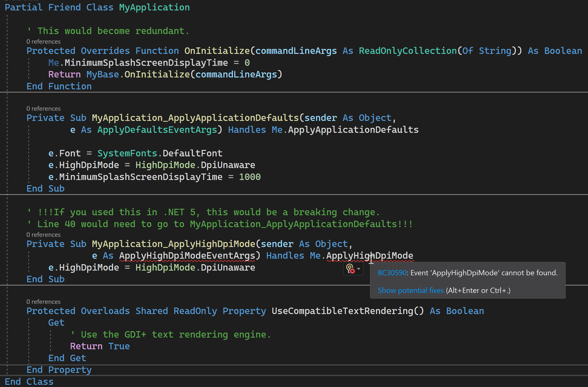Click Show potential fixes in the tooltip
This screenshot has height=387, width=588.
tap(410, 290)
